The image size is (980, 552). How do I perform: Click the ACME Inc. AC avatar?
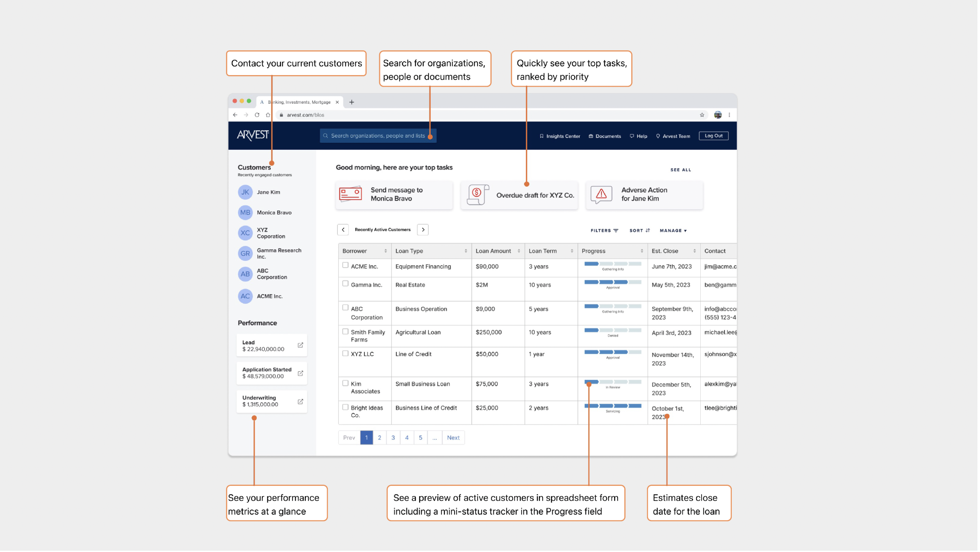click(245, 296)
